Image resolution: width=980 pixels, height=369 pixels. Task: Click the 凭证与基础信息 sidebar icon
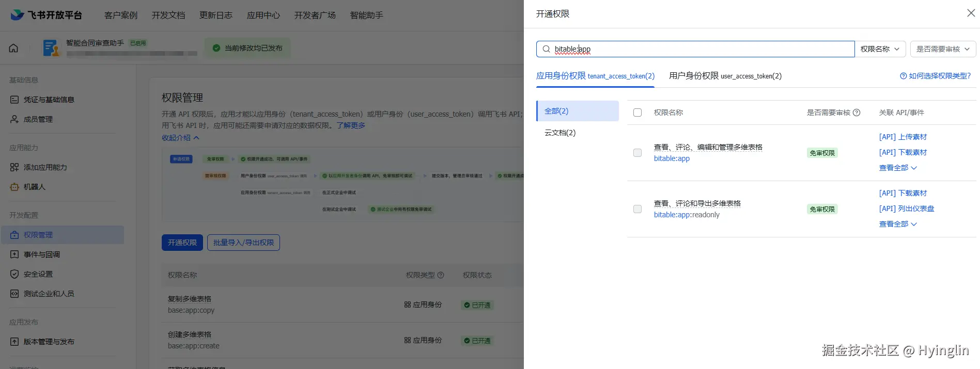click(14, 100)
